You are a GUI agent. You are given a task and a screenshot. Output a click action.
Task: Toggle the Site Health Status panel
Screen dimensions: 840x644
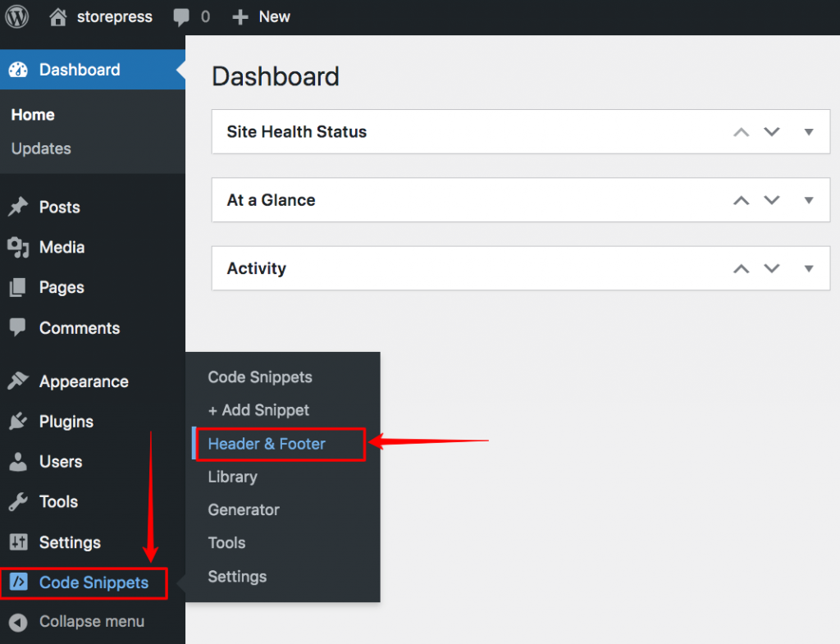(809, 132)
